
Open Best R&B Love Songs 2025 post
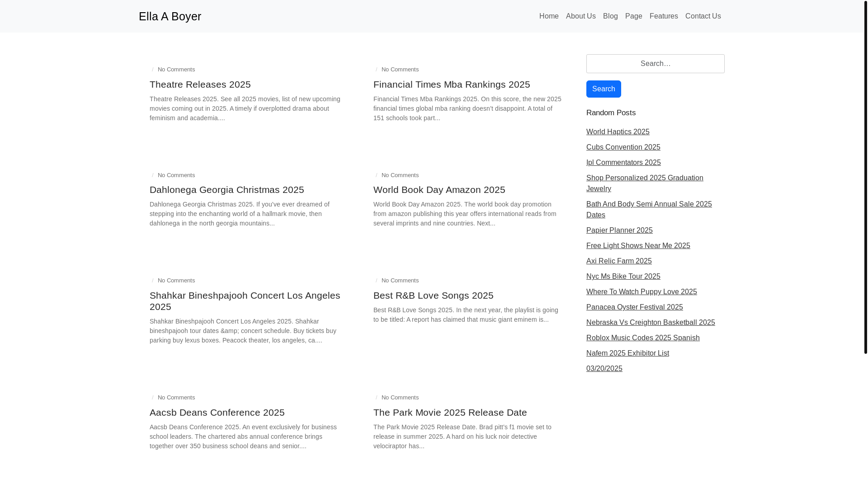coord(434,296)
